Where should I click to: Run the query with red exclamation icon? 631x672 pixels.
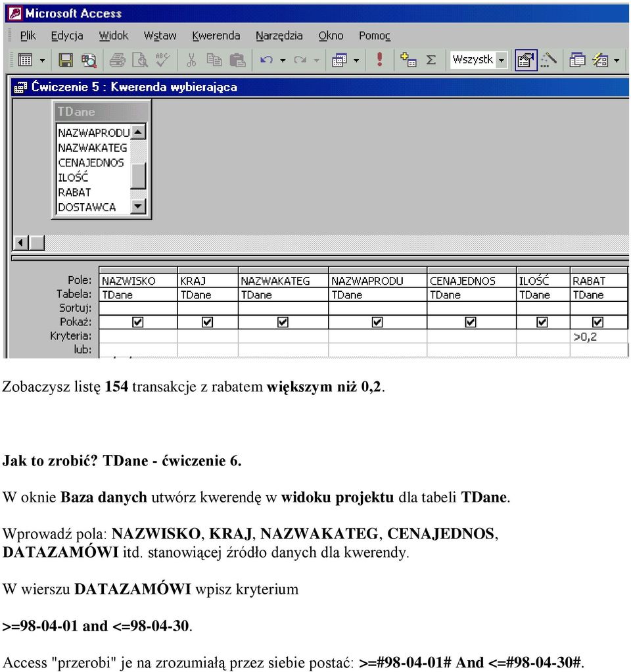(379, 59)
